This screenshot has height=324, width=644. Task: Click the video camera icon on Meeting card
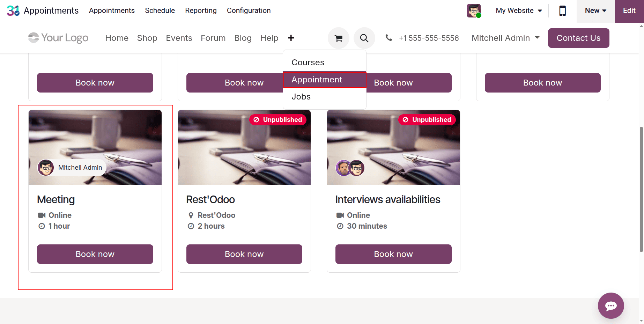[x=42, y=215]
